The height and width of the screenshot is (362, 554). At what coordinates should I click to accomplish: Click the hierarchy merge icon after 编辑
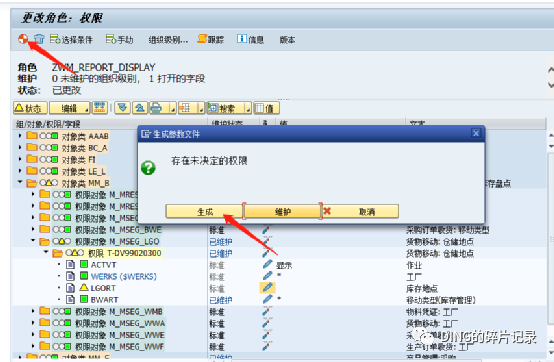point(100,108)
